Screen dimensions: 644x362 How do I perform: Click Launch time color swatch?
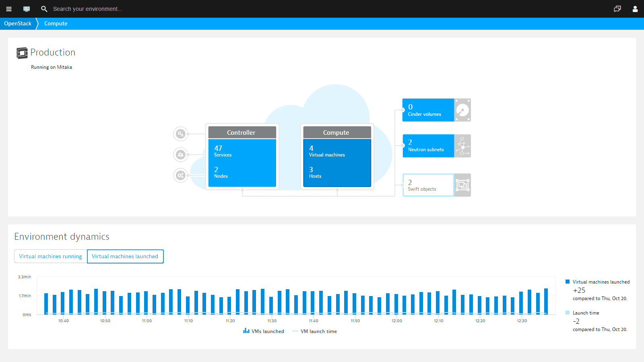(568, 313)
